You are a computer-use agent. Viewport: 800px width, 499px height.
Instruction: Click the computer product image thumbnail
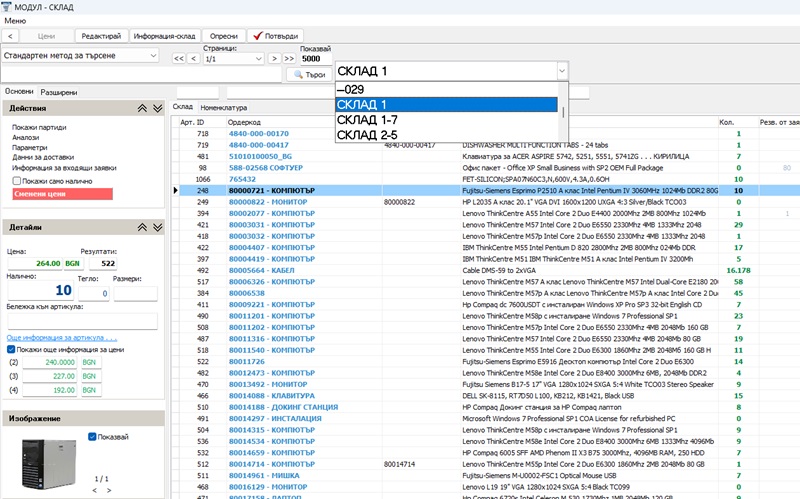coord(48,464)
